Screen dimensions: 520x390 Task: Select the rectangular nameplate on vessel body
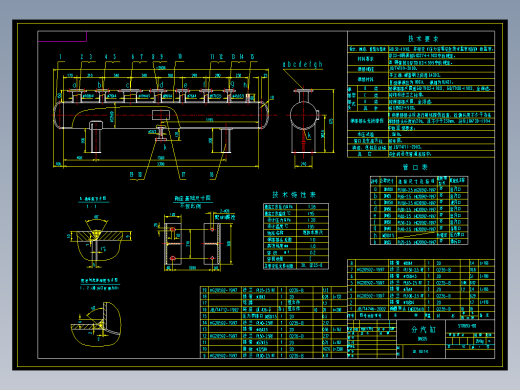pyautogui.click(x=161, y=115)
